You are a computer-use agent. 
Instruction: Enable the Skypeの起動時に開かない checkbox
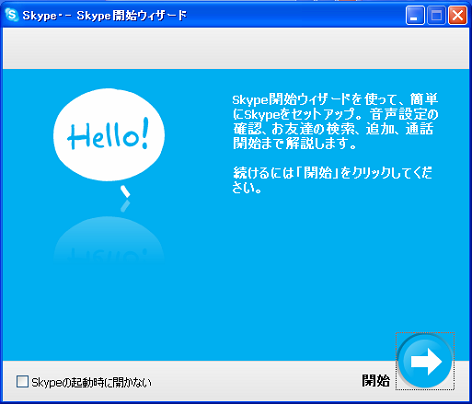22,381
